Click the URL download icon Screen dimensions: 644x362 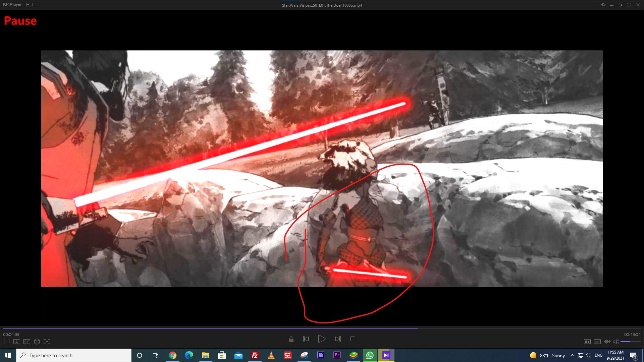[x=17, y=342]
